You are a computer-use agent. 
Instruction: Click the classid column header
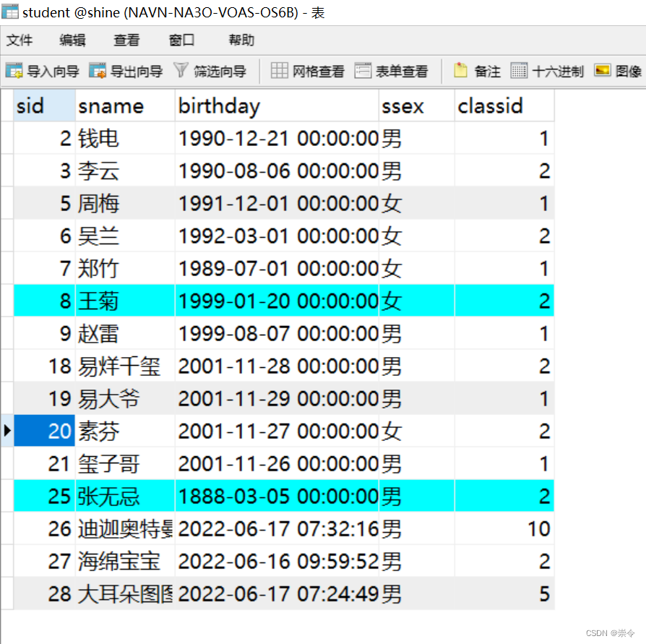pyautogui.click(x=504, y=106)
